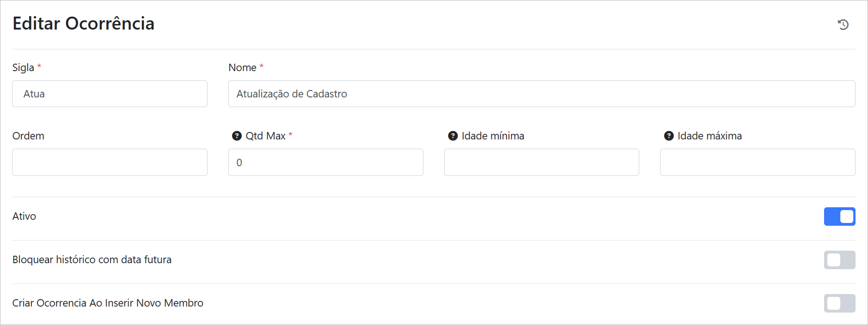Click the Ativo label text
Image resolution: width=868 pixels, height=325 pixels.
click(24, 216)
